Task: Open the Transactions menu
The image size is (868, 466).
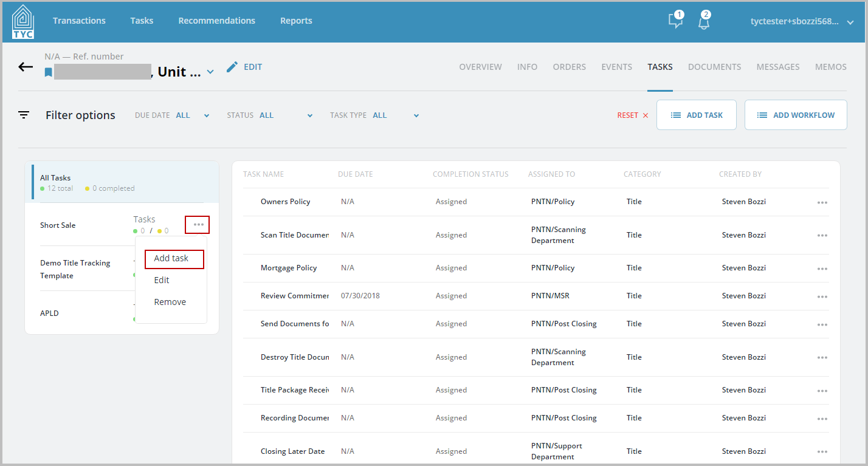Action: 79,21
